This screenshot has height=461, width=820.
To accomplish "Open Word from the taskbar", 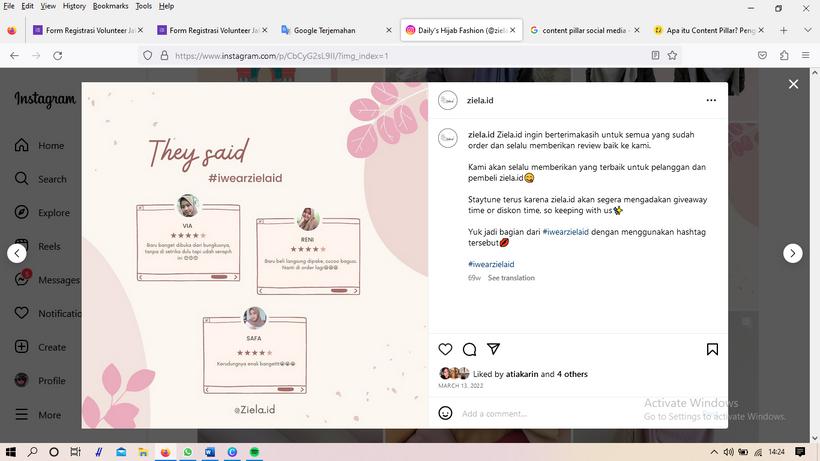I will (x=210, y=452).
